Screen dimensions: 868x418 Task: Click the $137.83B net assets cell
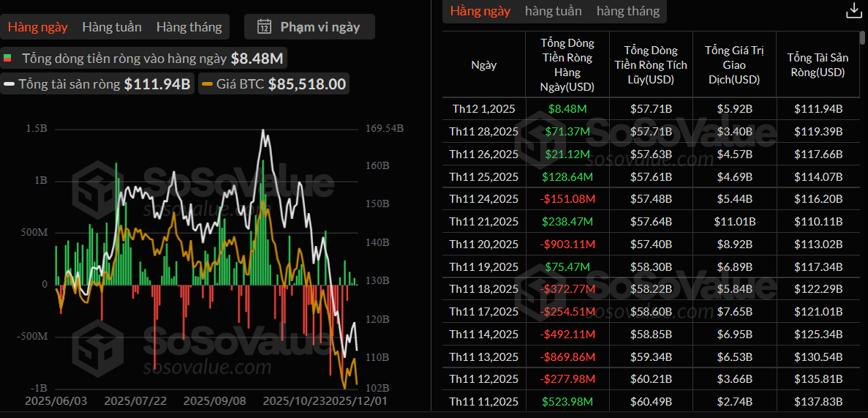[x=818, y=401]
